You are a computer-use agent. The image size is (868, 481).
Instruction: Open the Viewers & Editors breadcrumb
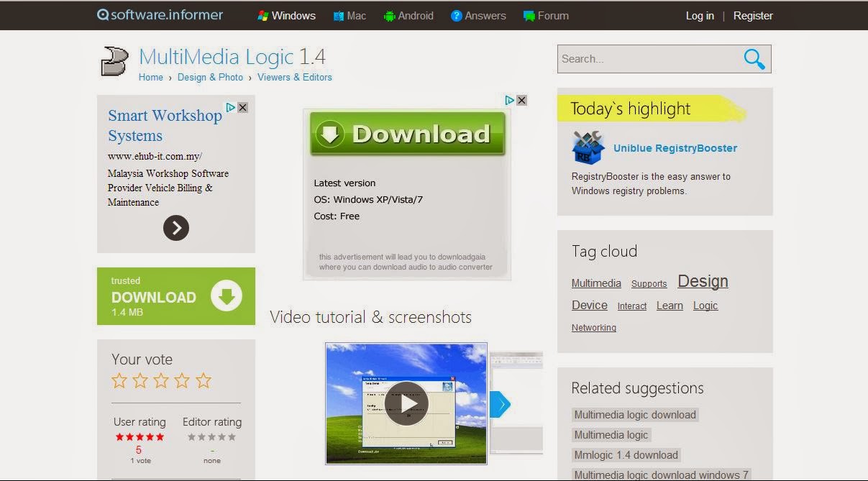point(295,77)
